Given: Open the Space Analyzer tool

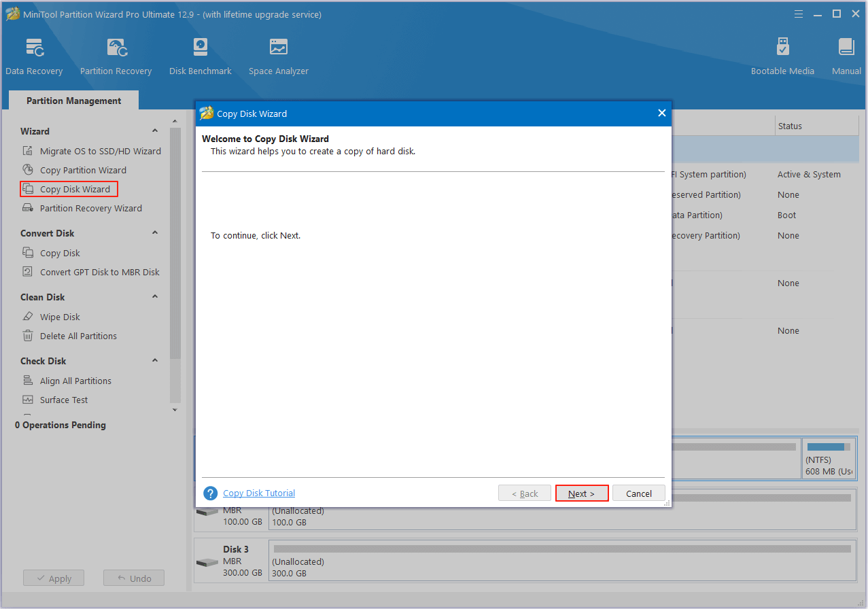Looking at the screenshot, I should tap(279, 57).
